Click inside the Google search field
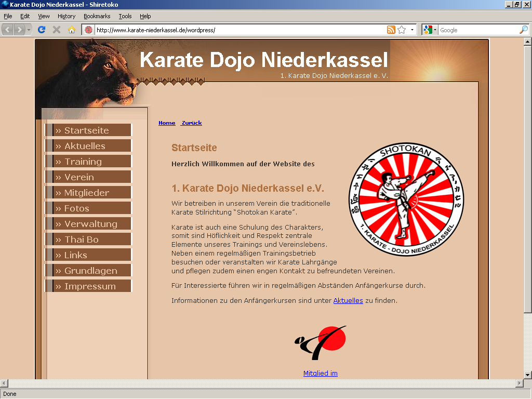Viewport: 532px width, 399px height. [x=478, y=30]
